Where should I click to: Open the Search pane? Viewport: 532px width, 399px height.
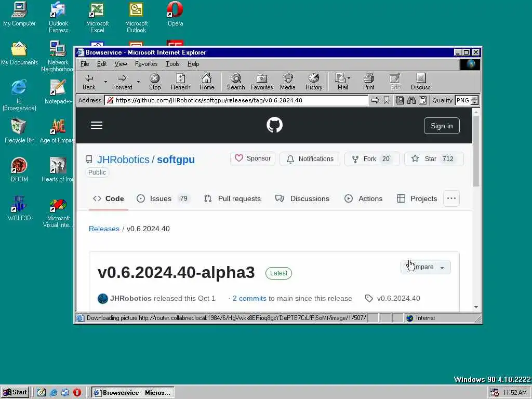[236, 82]
